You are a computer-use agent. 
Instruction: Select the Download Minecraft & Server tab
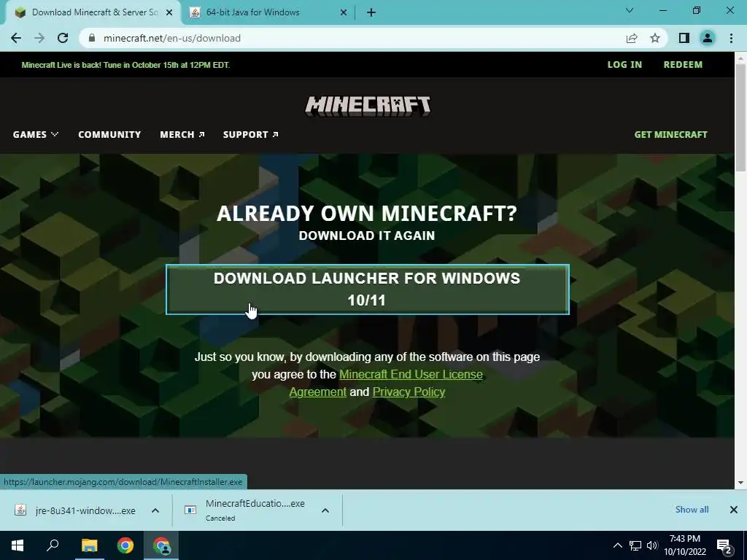coord(93,12)
